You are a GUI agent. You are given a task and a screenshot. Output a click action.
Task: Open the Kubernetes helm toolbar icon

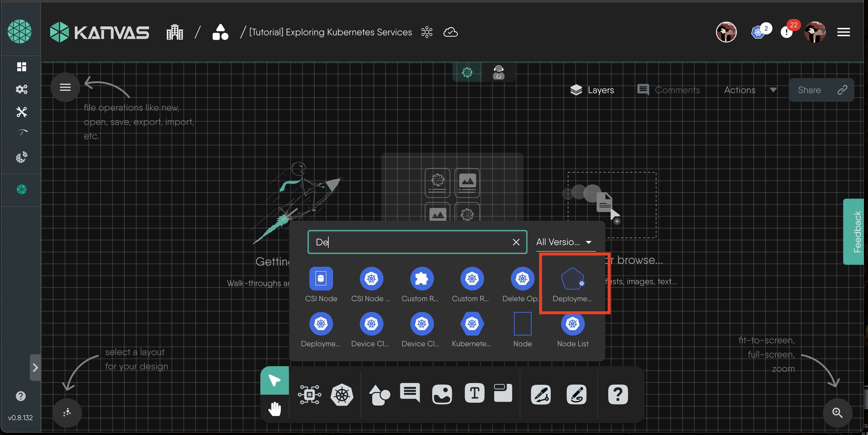pyautogui.click(x=342, y=394)
